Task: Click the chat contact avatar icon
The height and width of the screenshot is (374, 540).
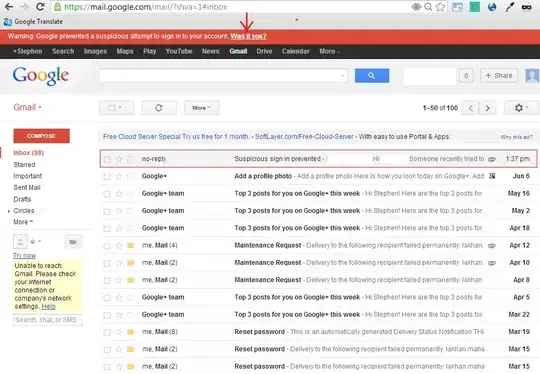Action: click(x=20, y=241)
